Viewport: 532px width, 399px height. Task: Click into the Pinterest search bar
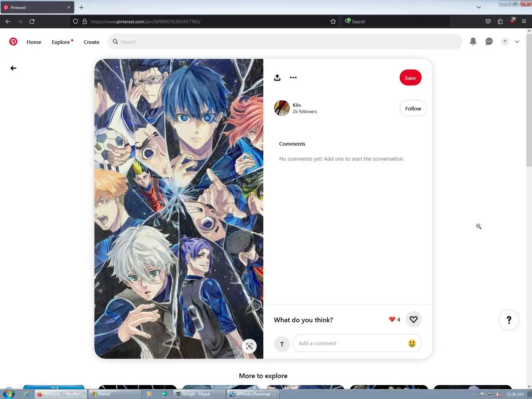pos(285,42)
